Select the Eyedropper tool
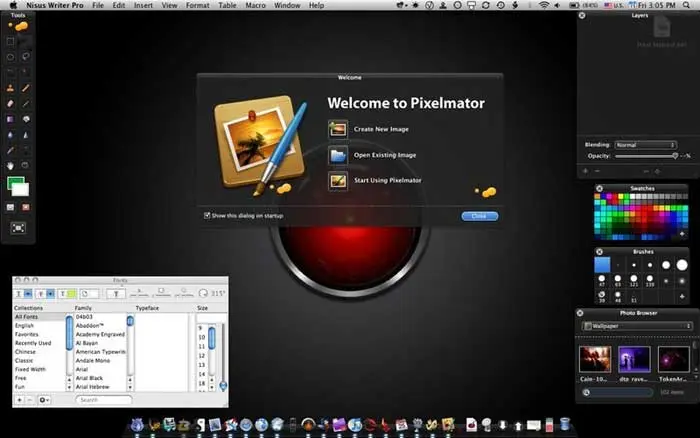The image size is (700, 438). pyautogui.click(x=10, y=150)
